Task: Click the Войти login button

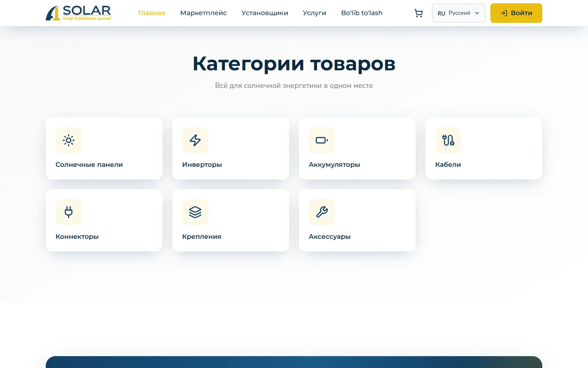Action: pyautogui.click(x=516, y=13)
